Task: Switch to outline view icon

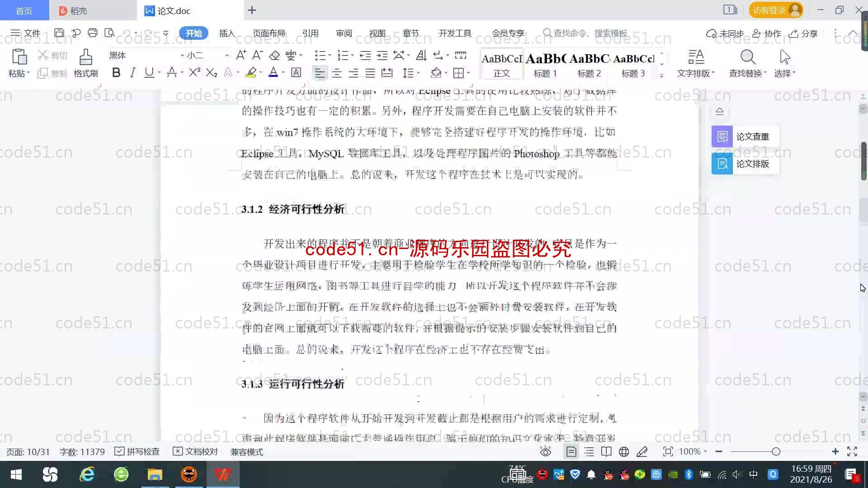Action: [x=589, y=451]
